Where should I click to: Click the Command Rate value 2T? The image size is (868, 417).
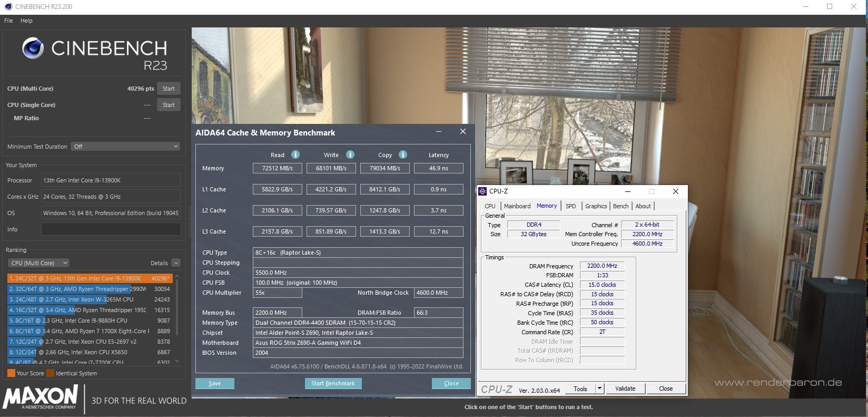[x=602, y=332]
